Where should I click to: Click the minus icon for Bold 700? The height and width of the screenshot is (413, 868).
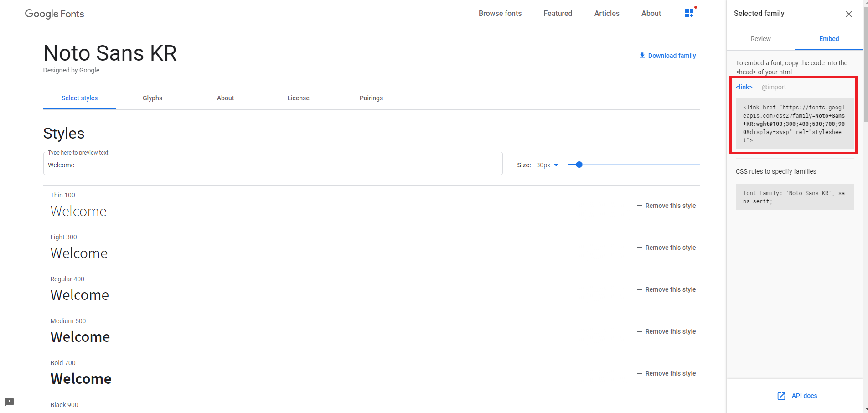click(639, 373)
